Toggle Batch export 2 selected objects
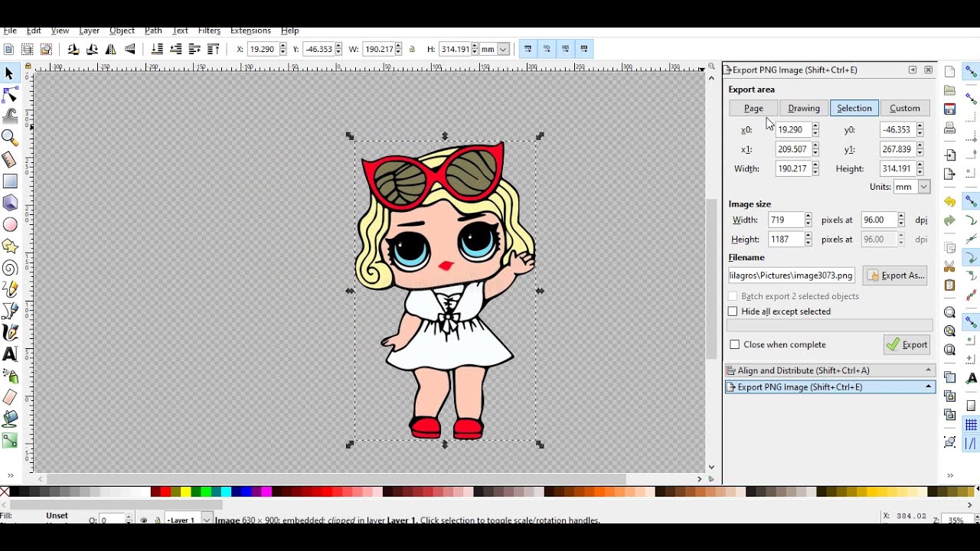 733,296
